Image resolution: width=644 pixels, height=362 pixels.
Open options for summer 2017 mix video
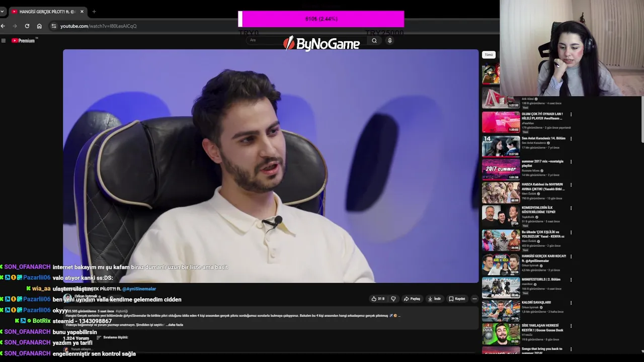tap(571, 162)
